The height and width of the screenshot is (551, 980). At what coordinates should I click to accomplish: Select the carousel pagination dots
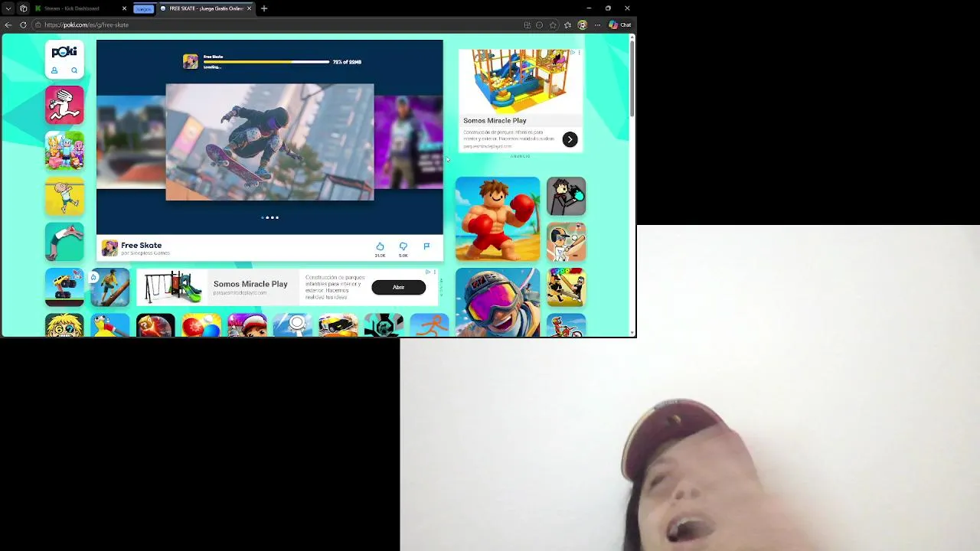pyautogui.click(x=269, y=217)
